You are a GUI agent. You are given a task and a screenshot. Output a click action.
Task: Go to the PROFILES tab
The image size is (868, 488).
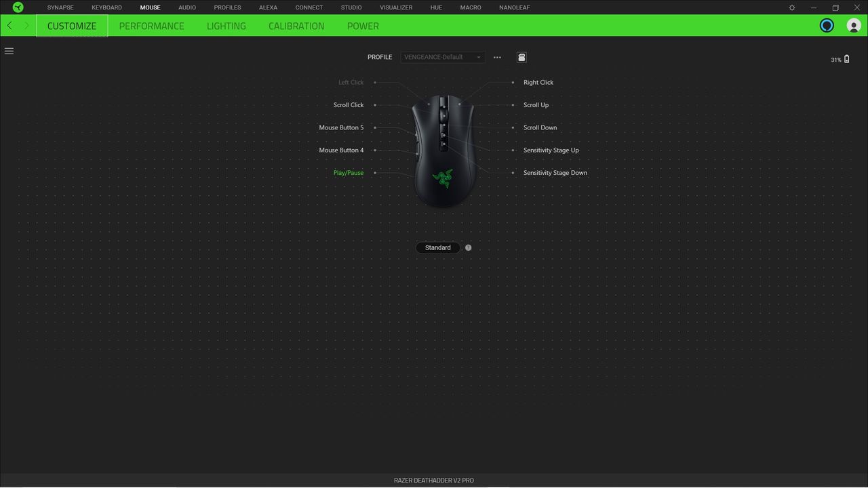coord(227,7)
